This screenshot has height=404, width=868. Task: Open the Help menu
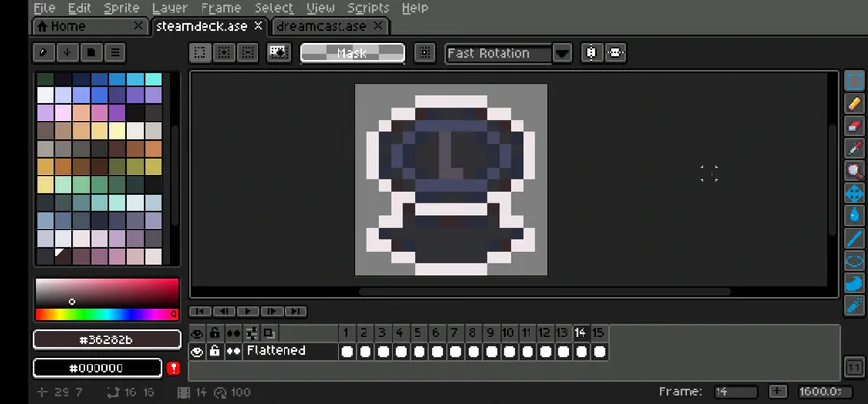coord(415,8)
